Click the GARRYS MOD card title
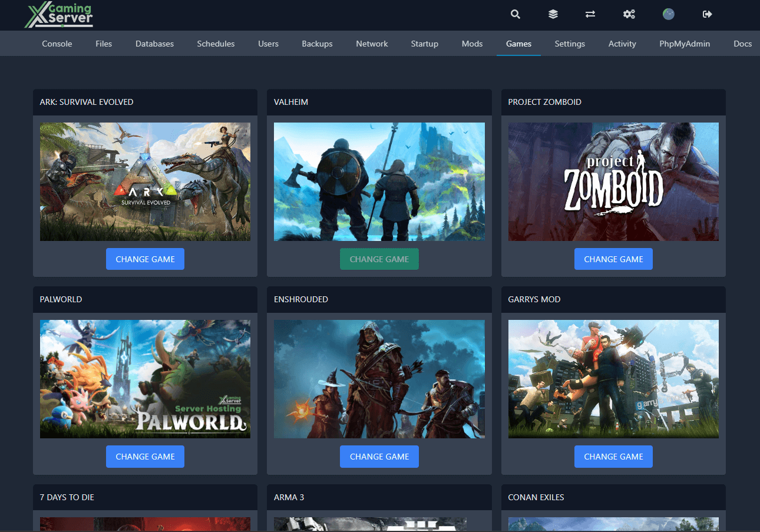This screenshot has height=532, width=760. tap(534, 299)
